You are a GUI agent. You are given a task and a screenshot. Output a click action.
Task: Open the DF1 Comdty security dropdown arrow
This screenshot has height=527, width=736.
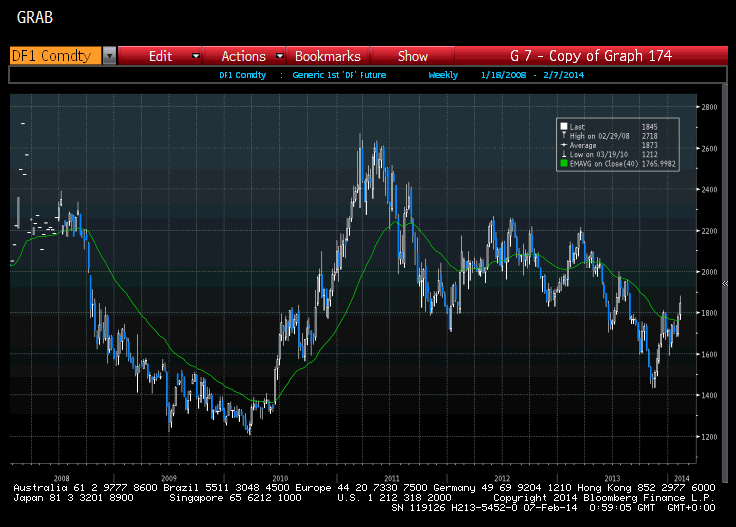[109, 56]
